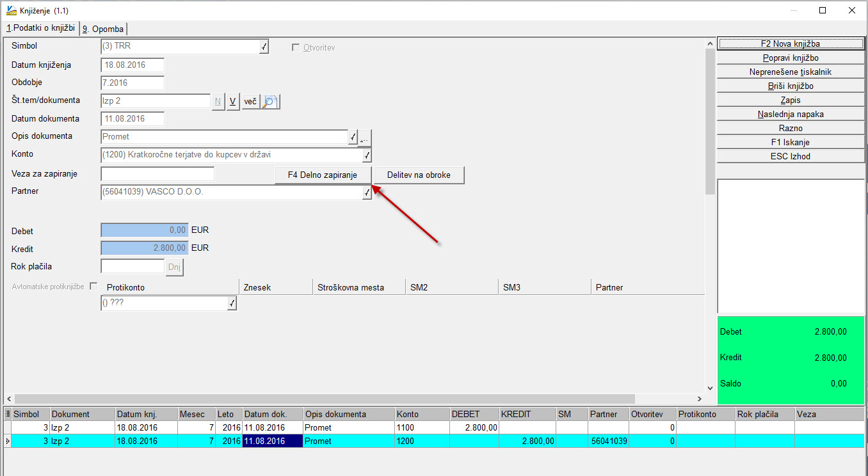Click the N button next to document number

tap(218, 102)
